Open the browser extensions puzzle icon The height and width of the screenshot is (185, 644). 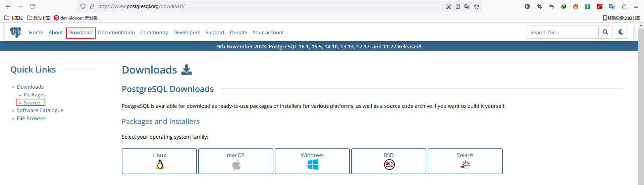(624, 6)
